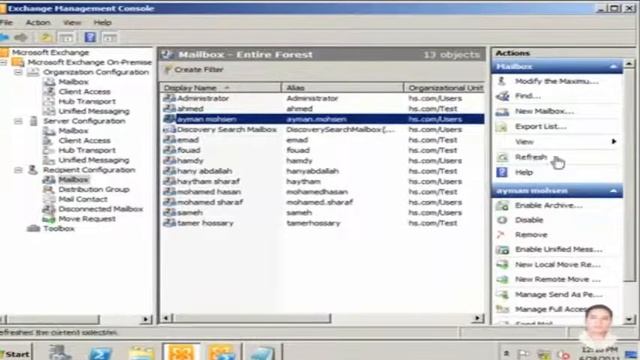The height and width of the screenshot is (360, 640).
Task: Select the tamer hossary mailbox row
Action: (322, 223)
